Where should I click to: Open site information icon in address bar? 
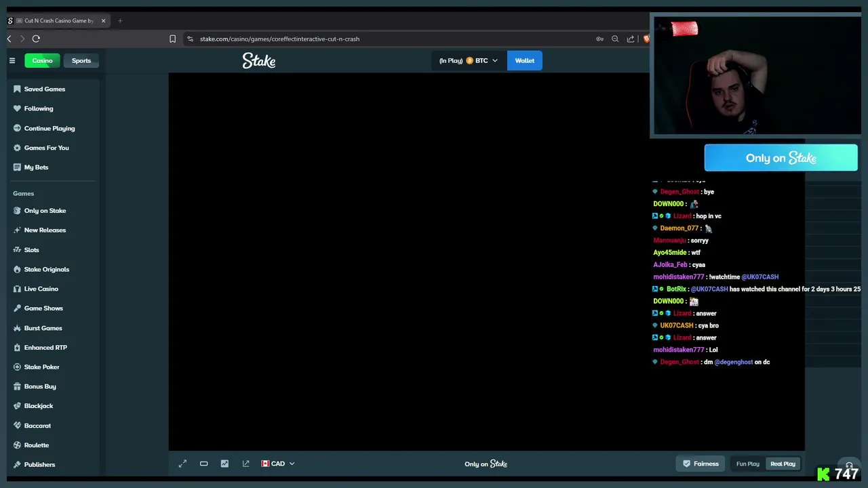190,39
